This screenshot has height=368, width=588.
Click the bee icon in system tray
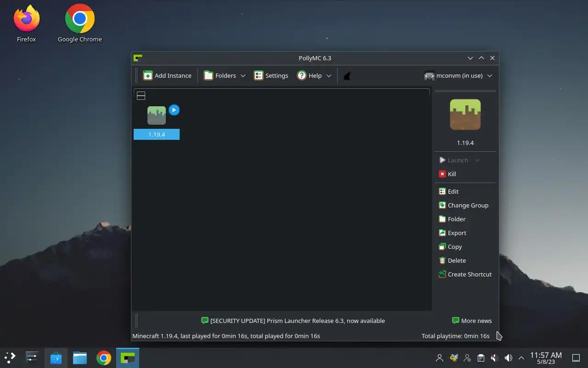(454, 357)
